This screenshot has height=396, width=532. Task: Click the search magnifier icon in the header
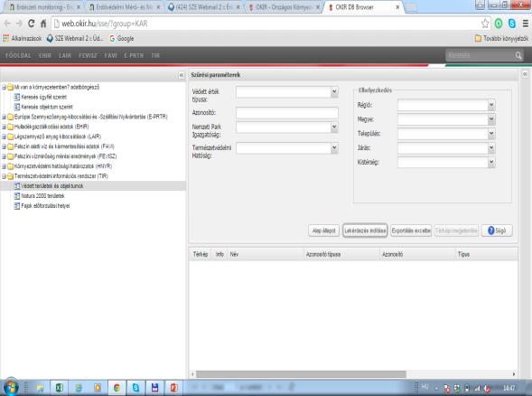[x=518, y=55]
